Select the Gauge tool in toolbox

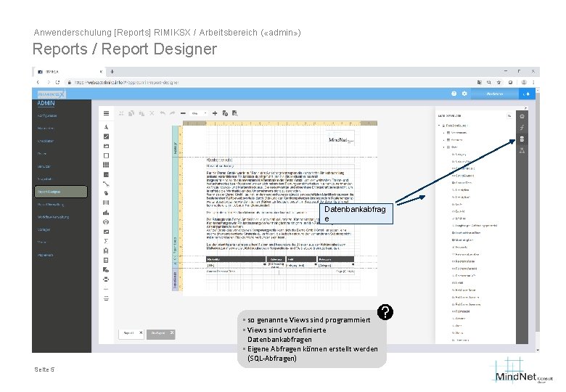point(106,222)
